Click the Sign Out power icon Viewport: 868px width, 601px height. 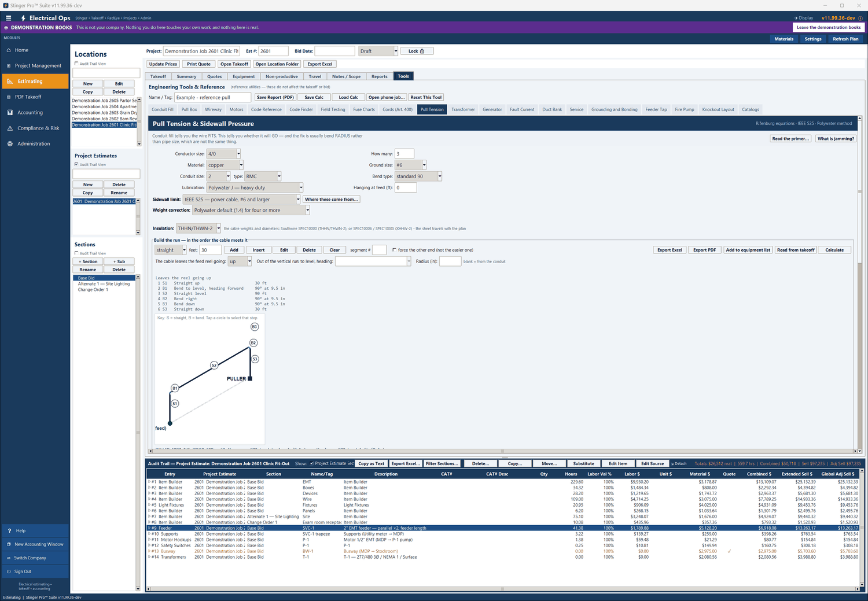pyautogui.click(x=9, y=571)
